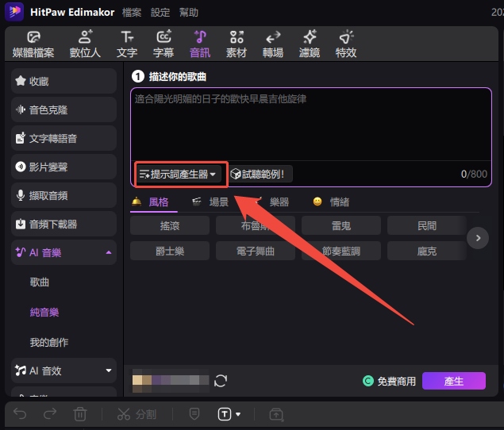Open the 幫助 menu
The image size is (504, 430).
tap(189, 13)
